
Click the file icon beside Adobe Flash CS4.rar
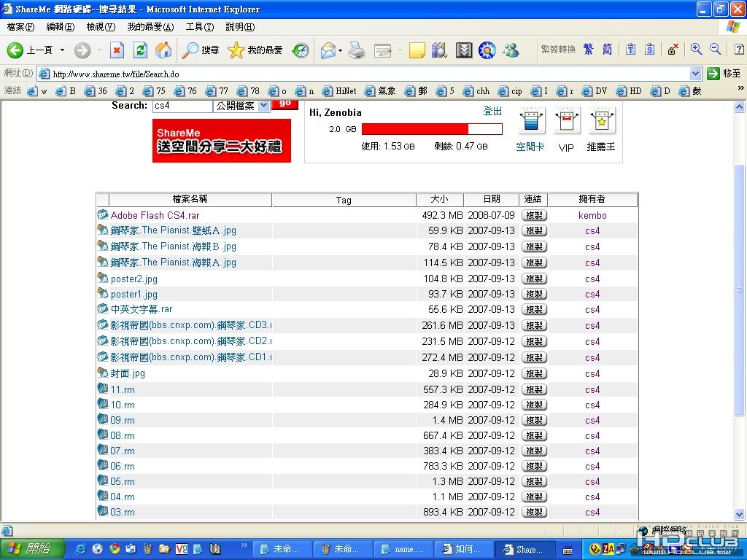(102, 214)
